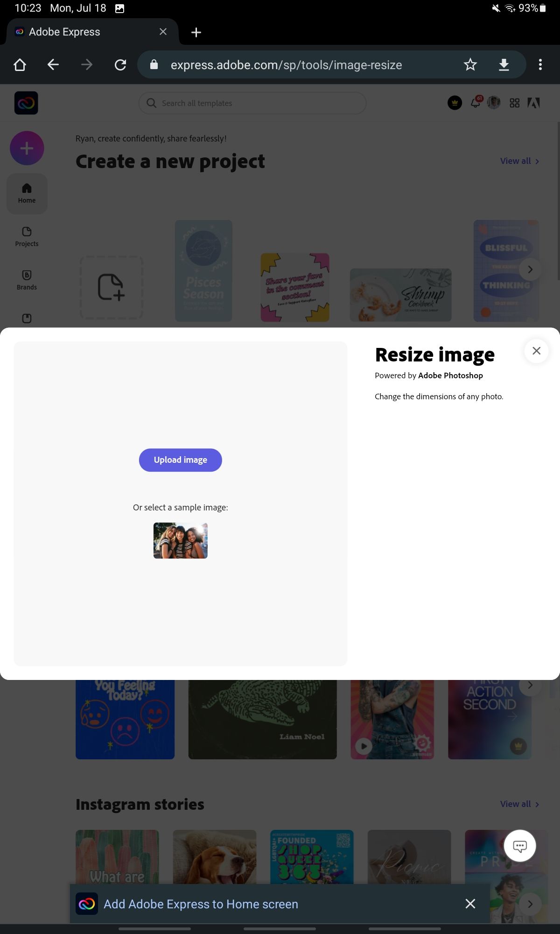Open the Shop Queer 365 story template
Image resolution: width=560 pixels, height=934 pixels.
tap(312, 857)
